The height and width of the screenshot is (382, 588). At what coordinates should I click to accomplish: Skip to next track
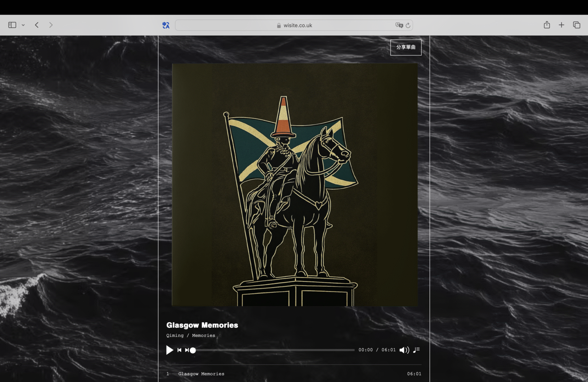tap(187, 350)
